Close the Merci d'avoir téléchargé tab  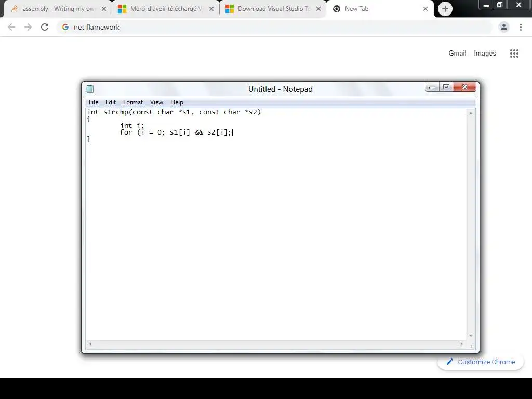pos(211,9)
